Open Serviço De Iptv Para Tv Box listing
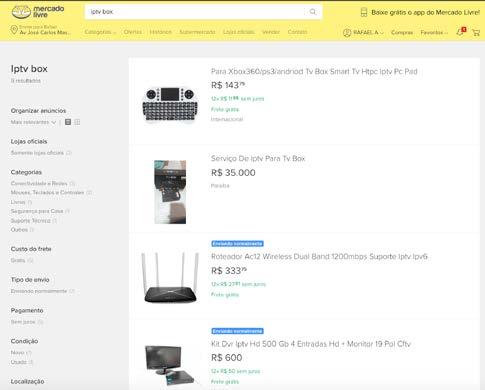 (x=258, y=158)
